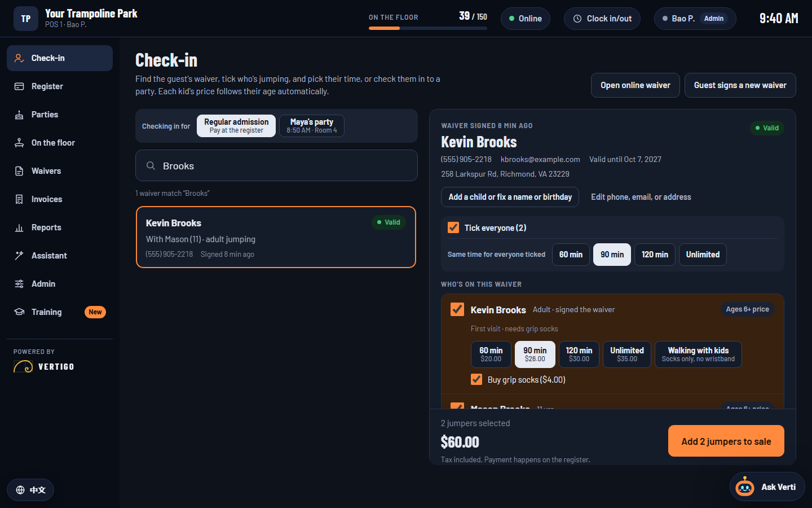The image size is (812, 508).
Task: Click the Ages 6+ price badge for Kevin
Action: click(x=747, y=309)
